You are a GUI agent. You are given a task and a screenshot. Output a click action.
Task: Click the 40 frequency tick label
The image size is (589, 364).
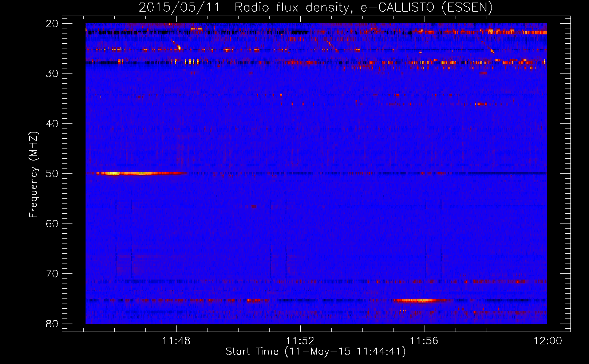point(52,124)
